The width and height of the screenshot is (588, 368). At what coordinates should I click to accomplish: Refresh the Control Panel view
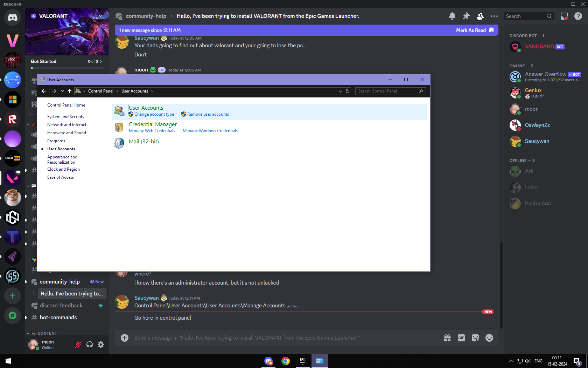pos(348,91)
